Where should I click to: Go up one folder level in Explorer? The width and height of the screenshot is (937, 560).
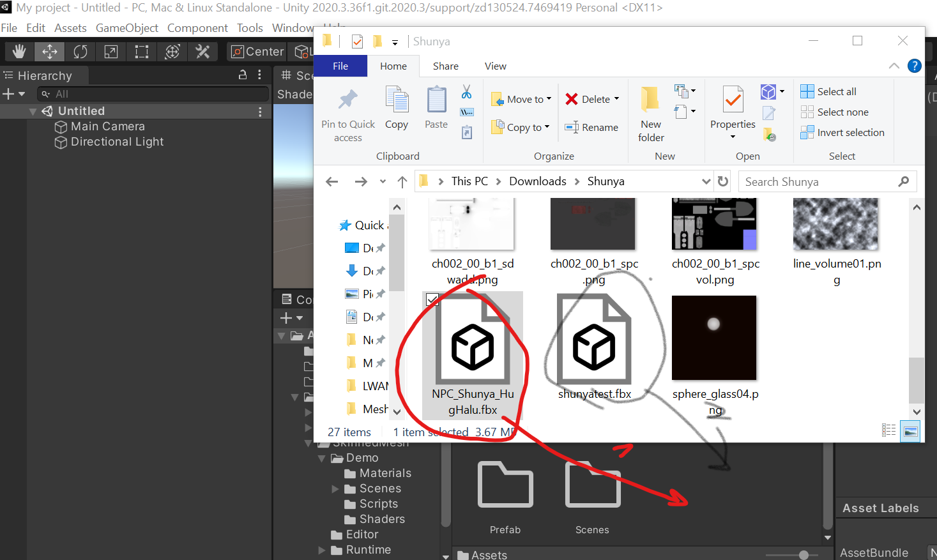402,181
